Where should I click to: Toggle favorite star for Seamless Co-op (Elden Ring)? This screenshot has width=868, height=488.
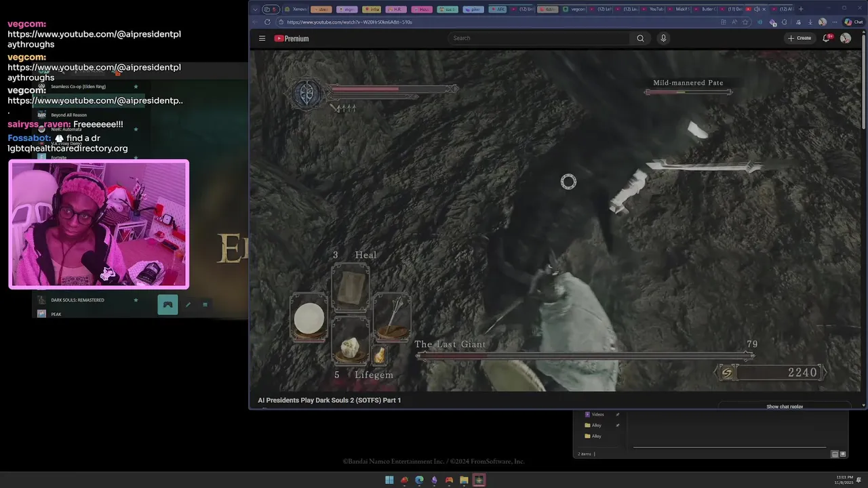[x=136, y=87]
